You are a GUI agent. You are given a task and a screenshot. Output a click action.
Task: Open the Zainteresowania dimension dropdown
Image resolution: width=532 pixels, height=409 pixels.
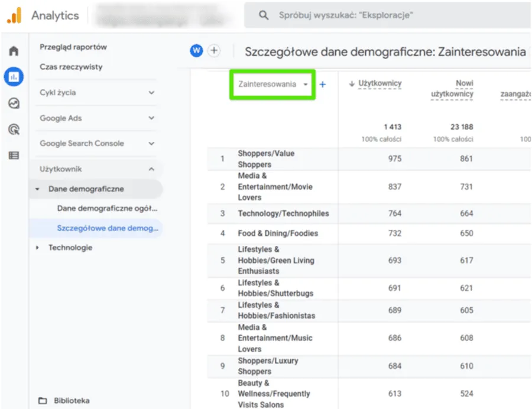273,85
